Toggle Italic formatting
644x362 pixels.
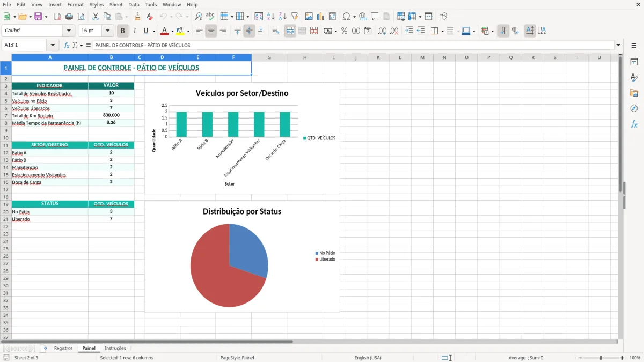click(135, 31)
